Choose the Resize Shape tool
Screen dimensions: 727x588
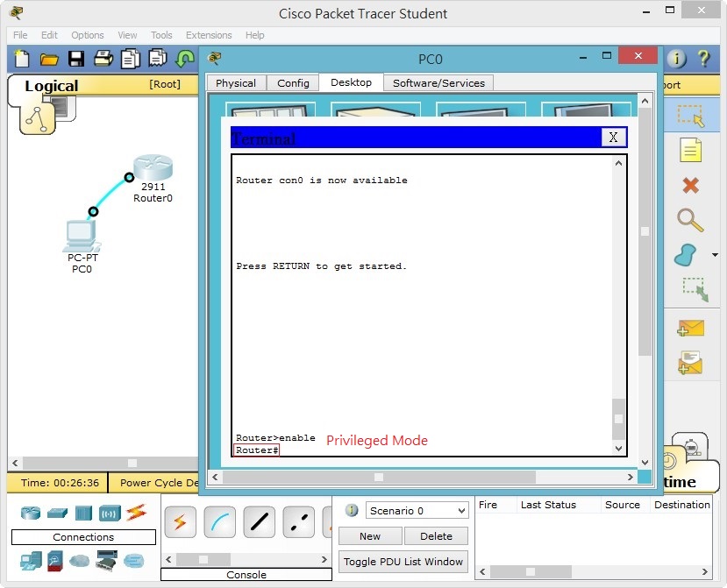tap(695, 289)
